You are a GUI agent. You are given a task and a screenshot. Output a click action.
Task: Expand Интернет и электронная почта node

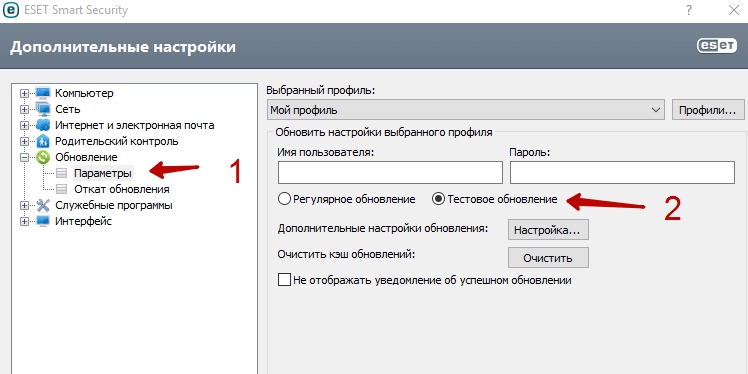click(24, 125)
